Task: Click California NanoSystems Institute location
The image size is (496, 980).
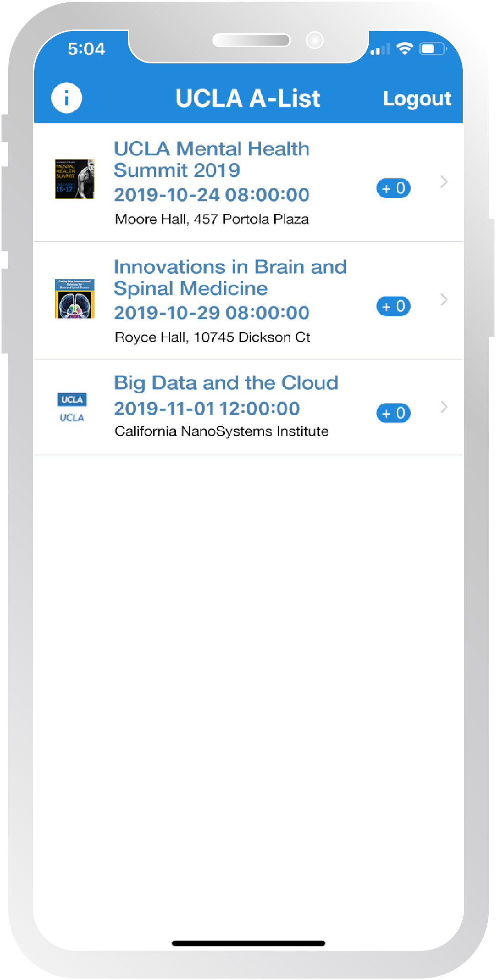Action: tap(221, 431)
